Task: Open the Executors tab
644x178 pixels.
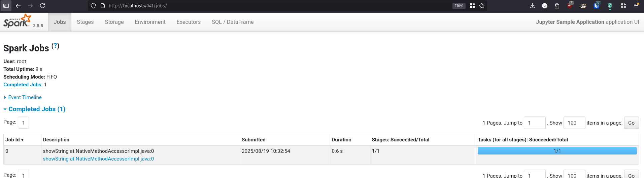Action: pyautogui.click(x=189, y=22)
